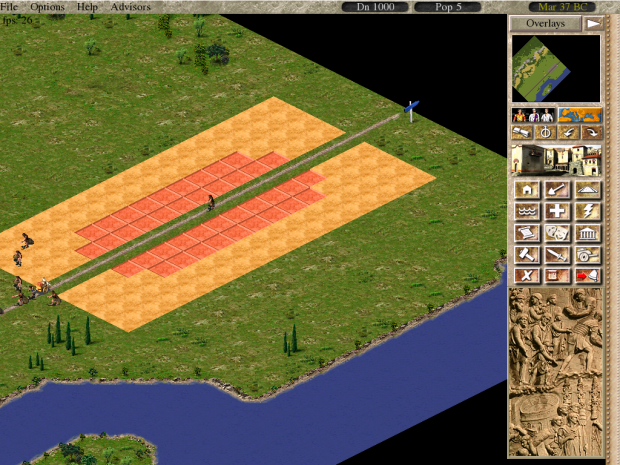Rotate map counterclockwise arrow
Image resolution: width=620 pixels, height=465 pixels.
[569, 132]
